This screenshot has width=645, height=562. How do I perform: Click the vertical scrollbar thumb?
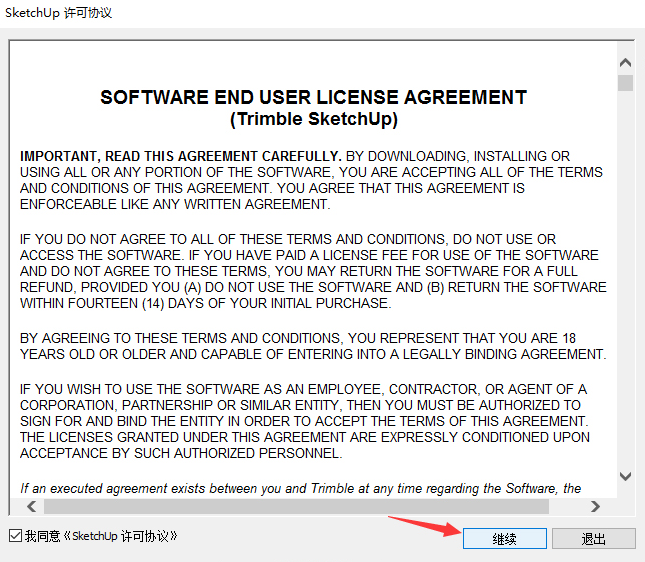tap(625, 82)
